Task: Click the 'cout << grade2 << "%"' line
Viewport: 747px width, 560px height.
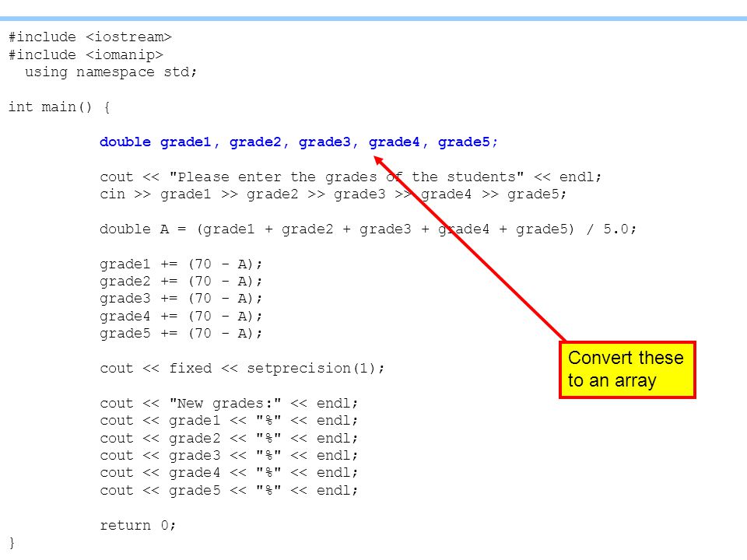Action: point(229,438)
